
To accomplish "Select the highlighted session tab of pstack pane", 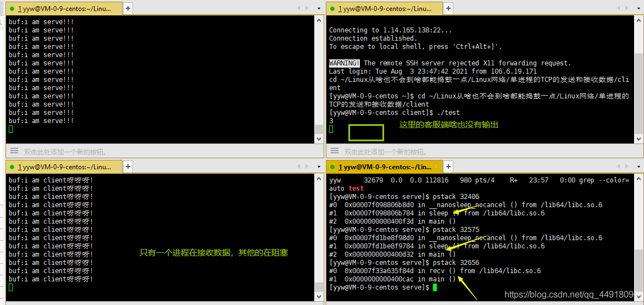I will pos(384,167).
